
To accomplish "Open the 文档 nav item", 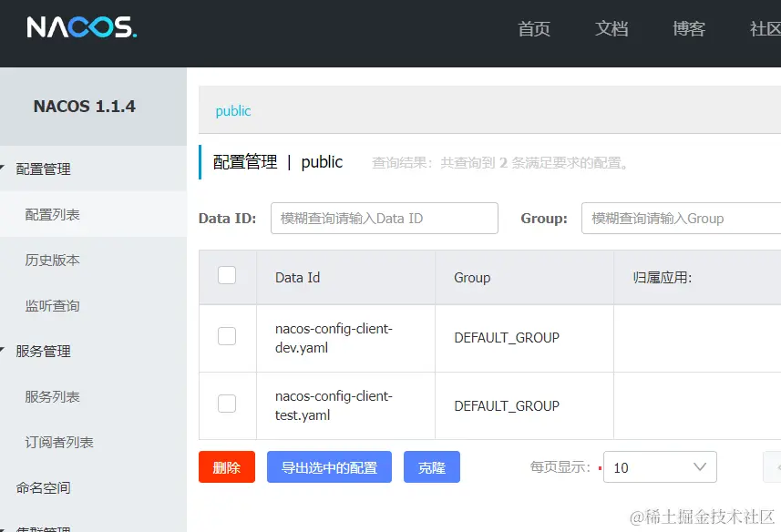I will (x=611, y=29).
